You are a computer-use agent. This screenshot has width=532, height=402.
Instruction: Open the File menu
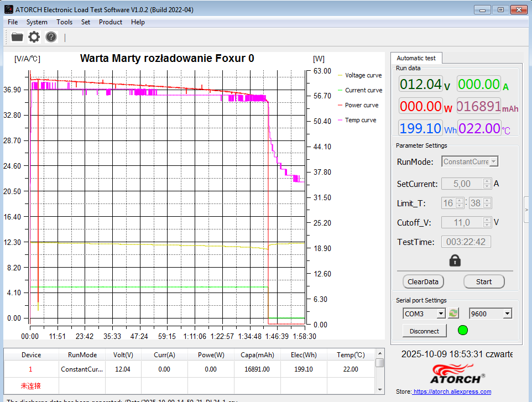(x=13, y=22)
